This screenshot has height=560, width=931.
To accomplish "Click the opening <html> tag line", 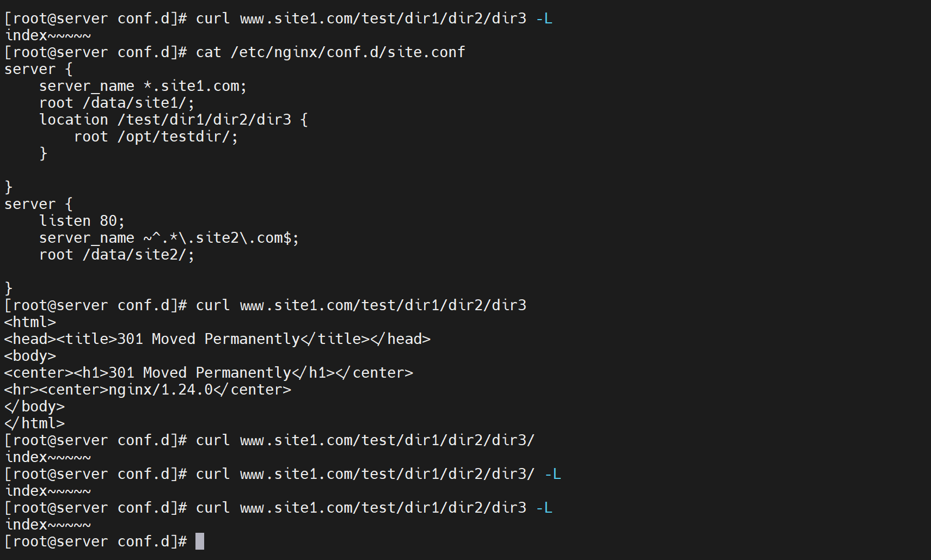I will [x=30, y=322].
